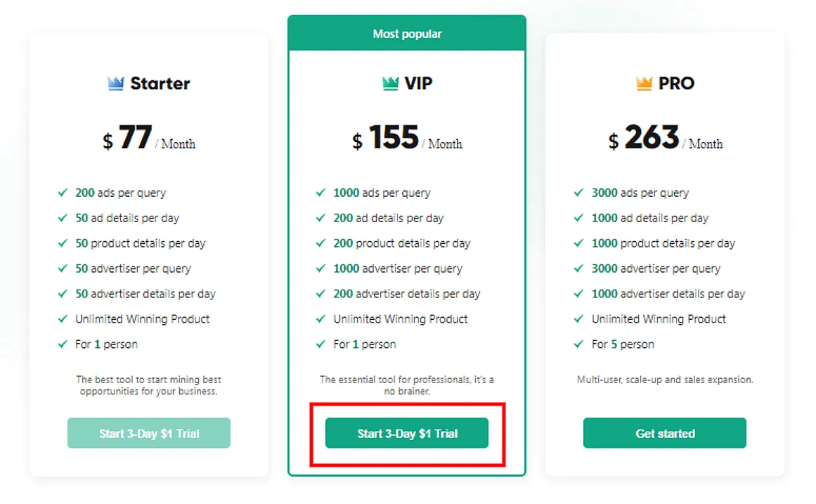Click the checkmark beside 1000 product details per day

click(x=578, y=243)
